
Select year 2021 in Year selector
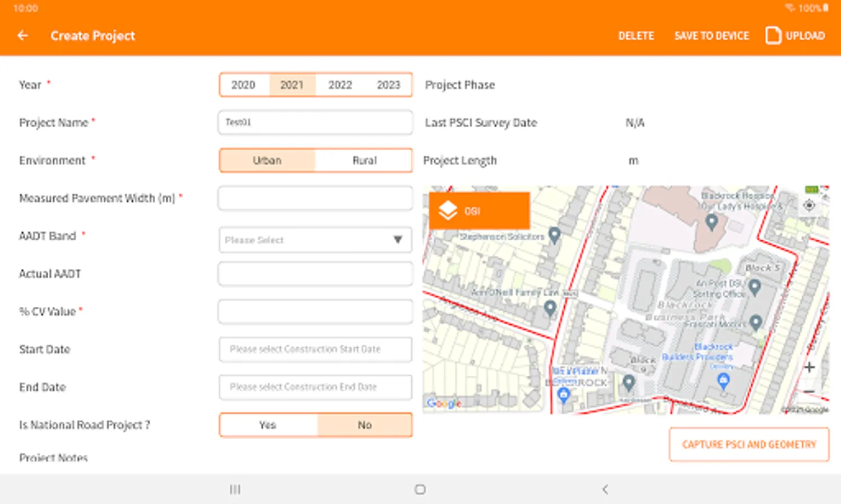291,85
